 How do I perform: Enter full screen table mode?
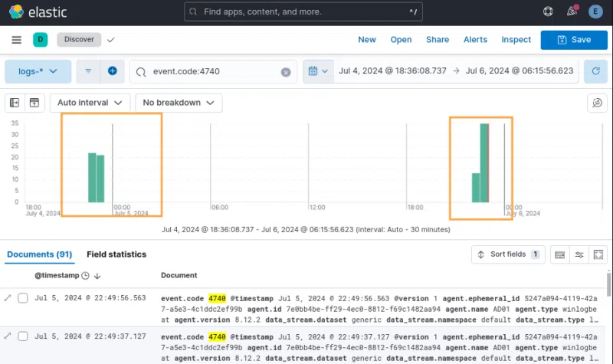tap(598, 255)
